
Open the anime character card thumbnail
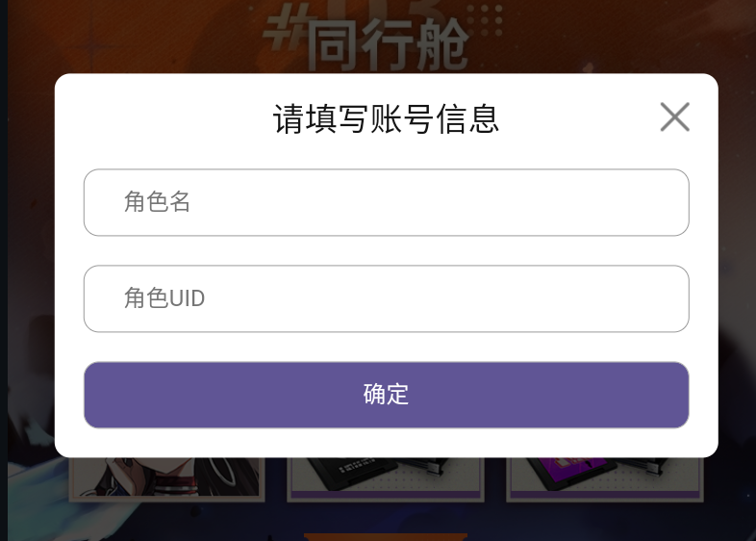pyautogui.click(x=166, y=479)
